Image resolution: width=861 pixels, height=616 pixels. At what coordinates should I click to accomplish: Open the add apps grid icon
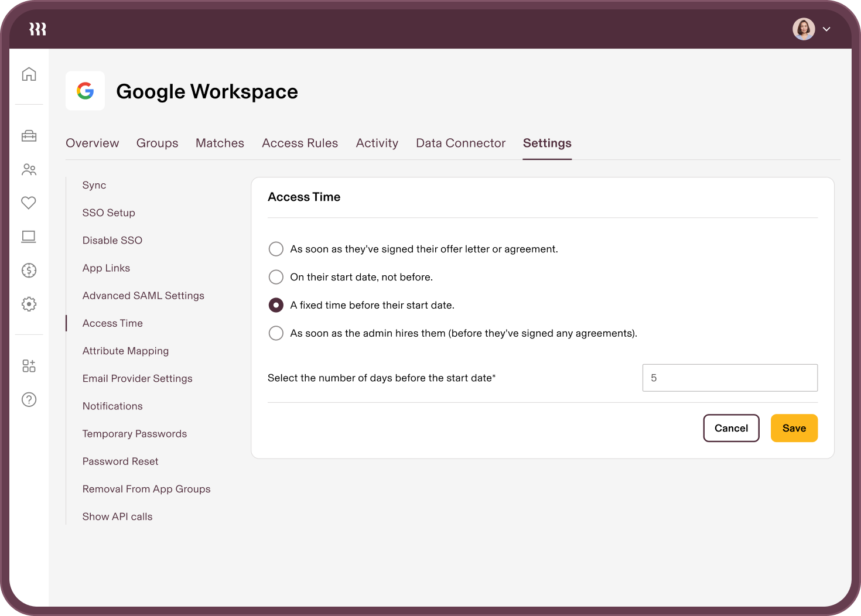pos(29,366)
